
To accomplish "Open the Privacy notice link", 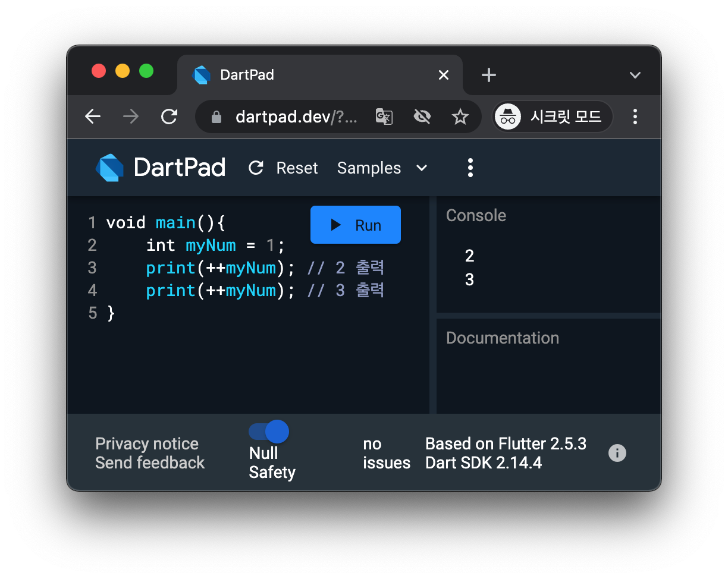I will pos(147,444).
